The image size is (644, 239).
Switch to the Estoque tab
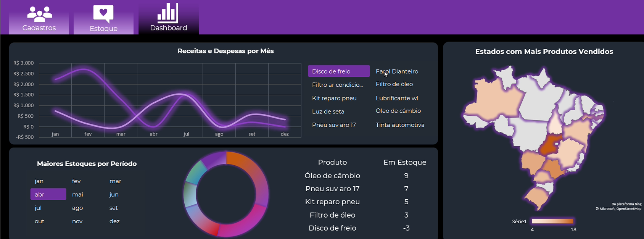(x=103, y=28)
